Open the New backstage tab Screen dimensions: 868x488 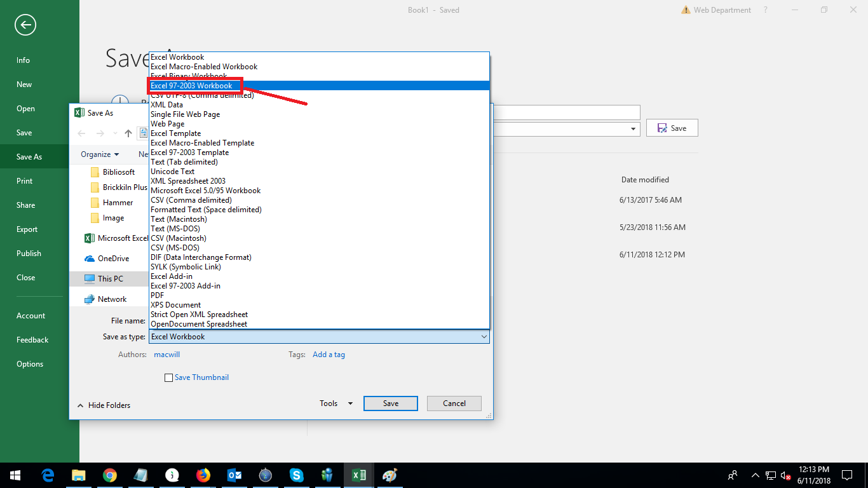pyautogui.click(x=39, y=85)
